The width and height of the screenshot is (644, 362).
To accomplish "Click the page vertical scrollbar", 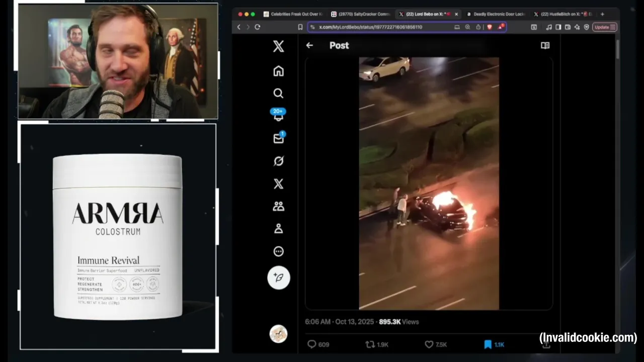I will 617,50.
